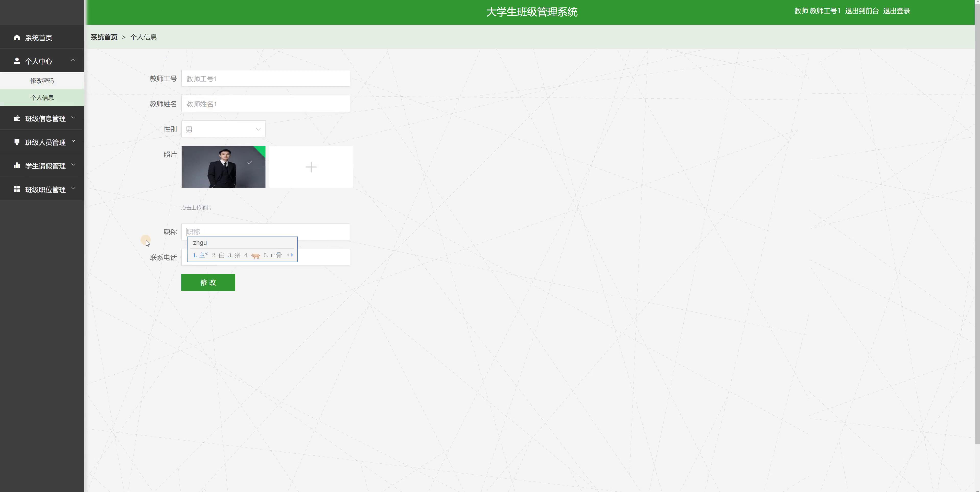
Task: Click the 教师姓名 input field
Action: pos(265,104)
